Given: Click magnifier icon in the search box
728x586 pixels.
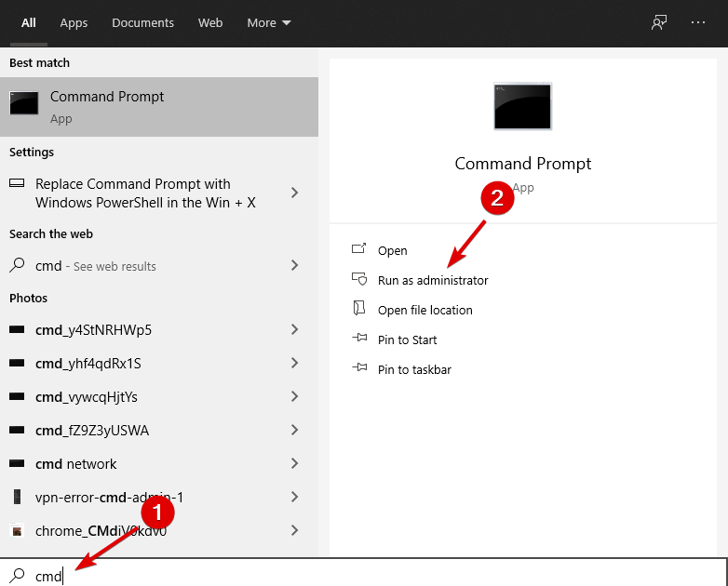Looking at the screenshot, I should 17,575.
